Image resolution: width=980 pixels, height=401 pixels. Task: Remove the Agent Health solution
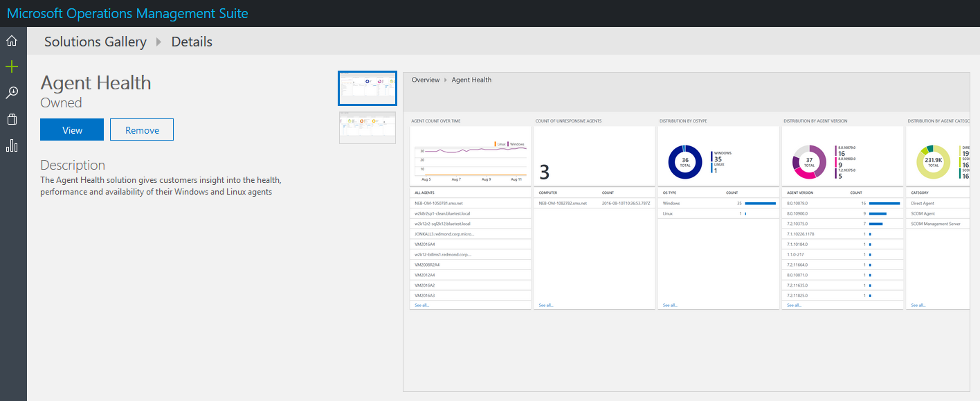click(x=142, y=130)
